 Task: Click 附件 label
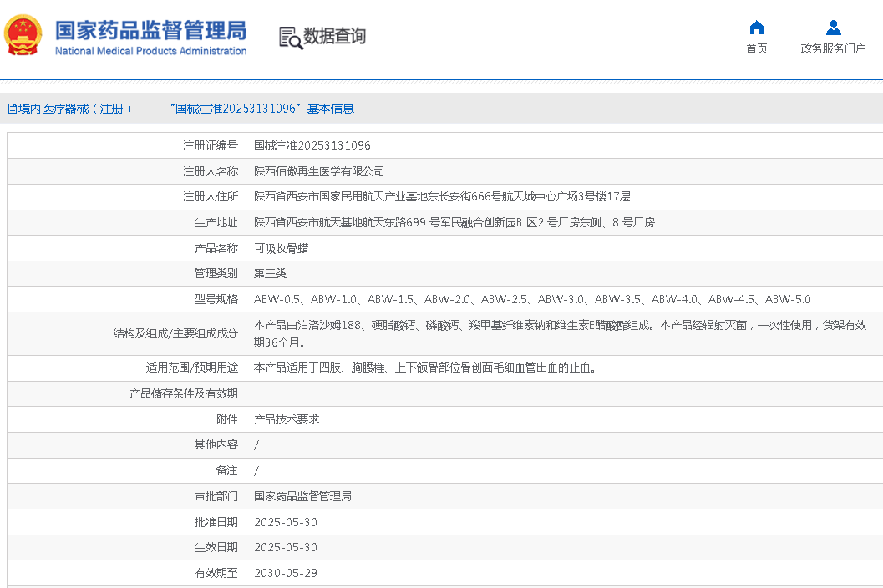227,419
